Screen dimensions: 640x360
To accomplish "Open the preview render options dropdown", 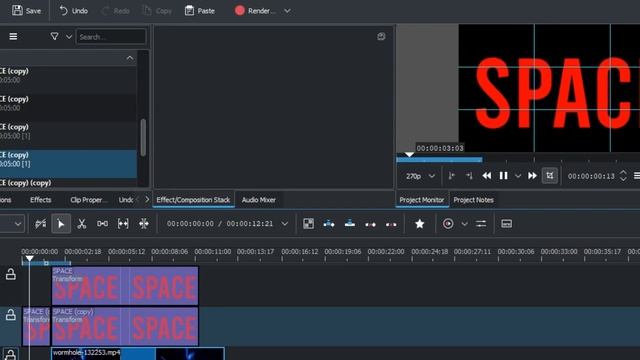I will coord(464,224).
